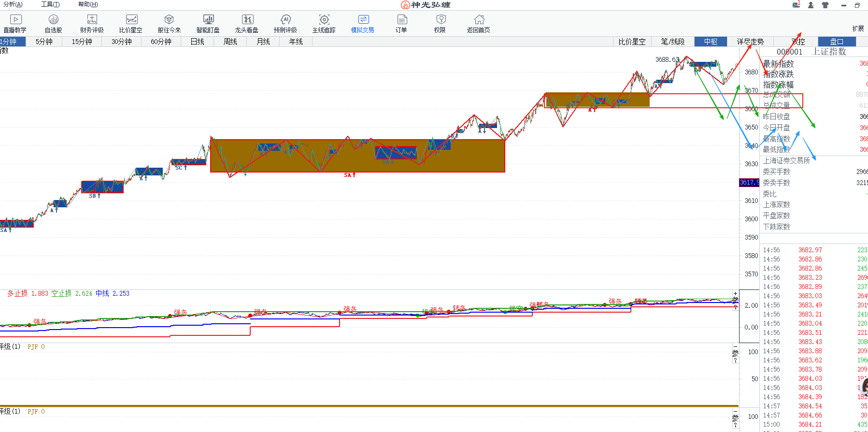Open the 工具(T) menu
The image size is (868, 432).
[50, 4]
